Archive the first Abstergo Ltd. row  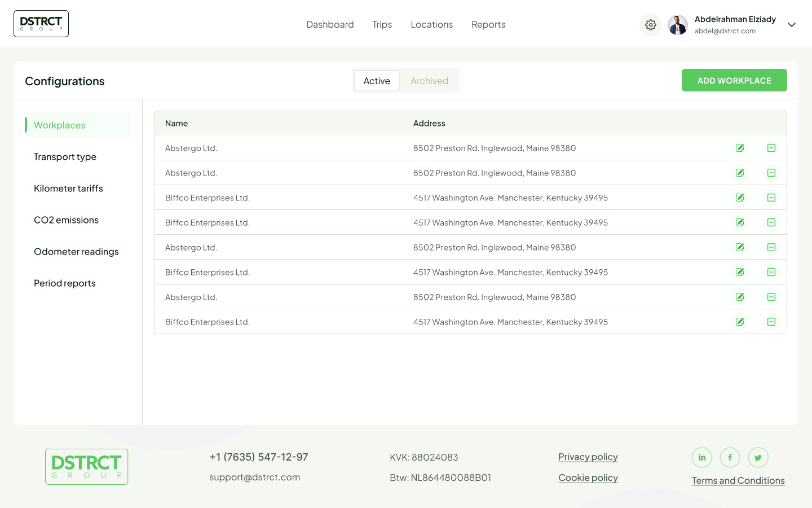(771, 148)
